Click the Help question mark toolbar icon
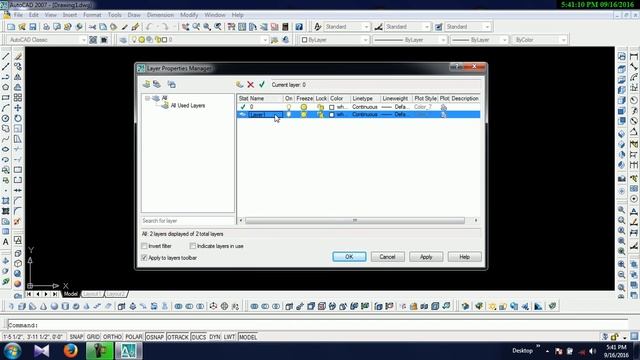 (x=299, y=27)
